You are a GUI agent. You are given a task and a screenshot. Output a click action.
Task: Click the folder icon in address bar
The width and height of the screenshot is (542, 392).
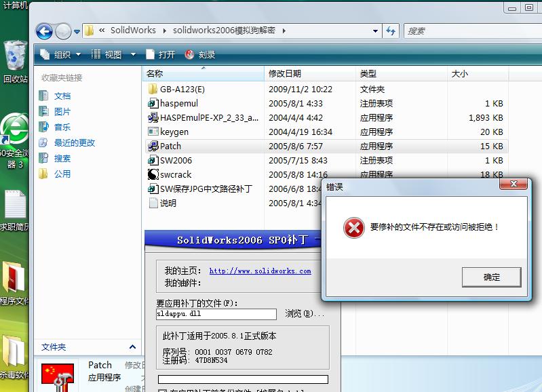click(89, 31)
